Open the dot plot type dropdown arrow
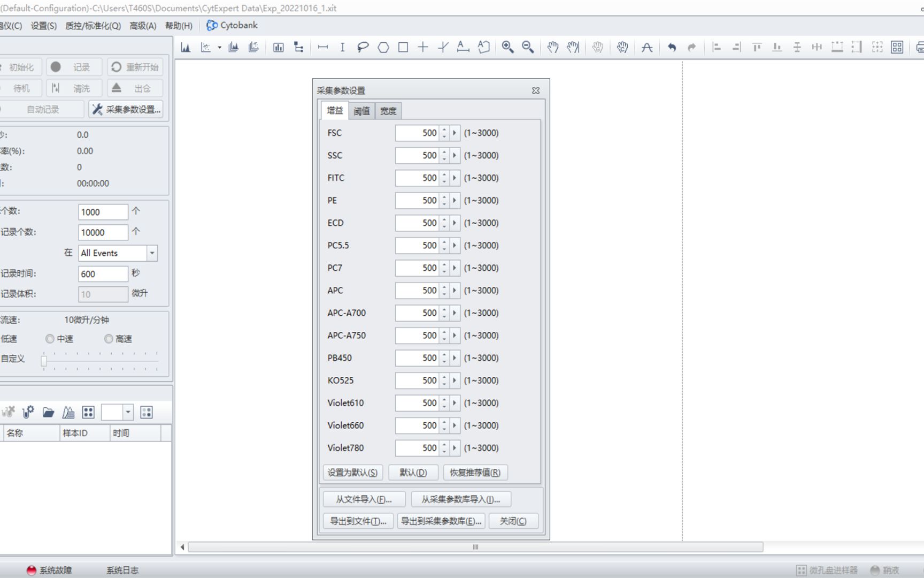The width and height of the screenshot is (924, 578). pyautogui.click(x=219, y=47)
